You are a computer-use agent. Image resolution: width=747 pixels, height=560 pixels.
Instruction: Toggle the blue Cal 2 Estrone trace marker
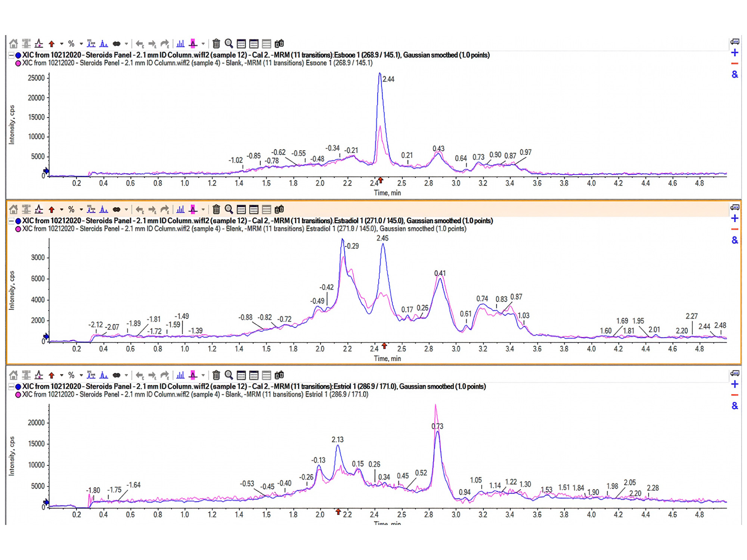[x=18, y=55]
